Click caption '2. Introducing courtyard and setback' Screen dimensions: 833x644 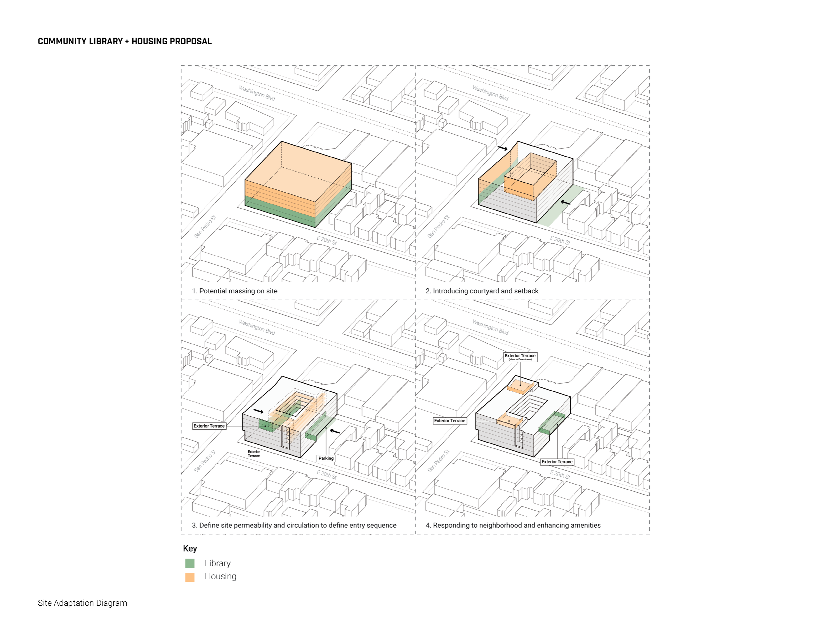tap(482, 291)
